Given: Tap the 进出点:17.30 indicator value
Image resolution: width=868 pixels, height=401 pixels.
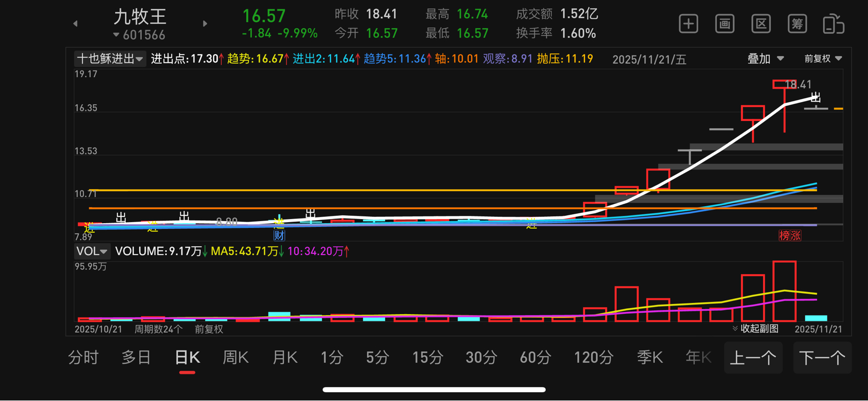Looking at the screenshot, I should tap(187, 59).
